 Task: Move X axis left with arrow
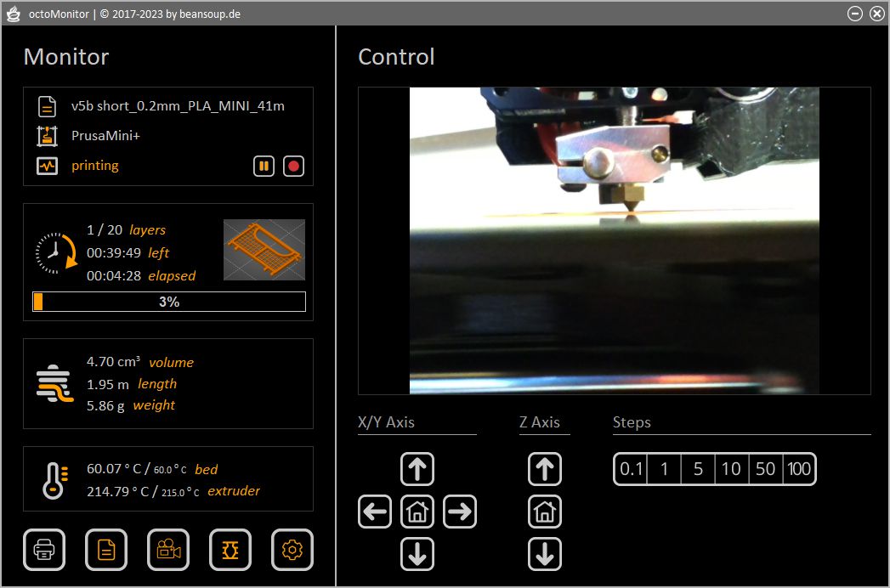pyautogui.click(x=375, y=512)
